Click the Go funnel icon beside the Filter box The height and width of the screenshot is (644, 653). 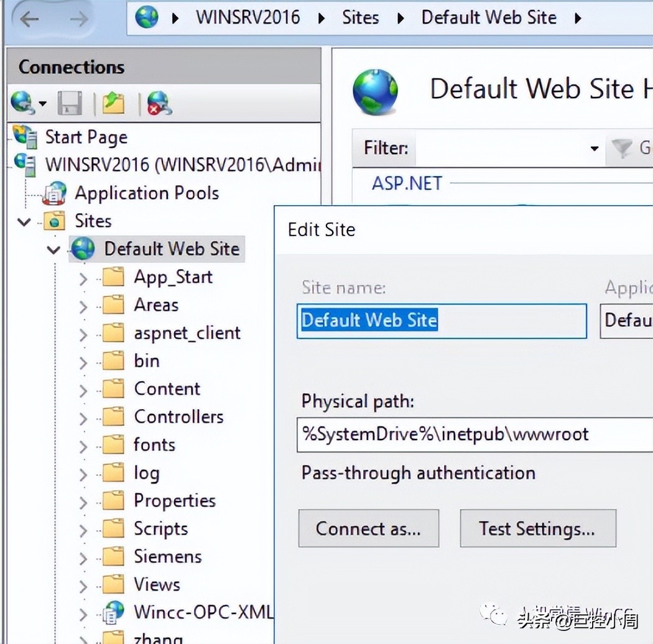pos(622,148)
